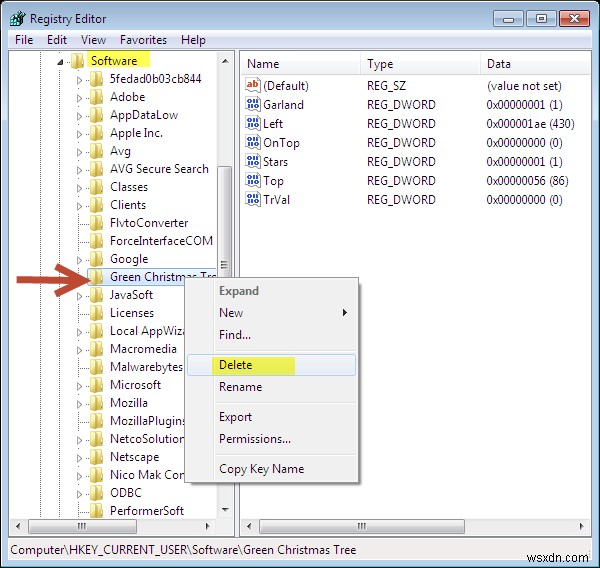The height and width of the screenshot is (568, 600).
Task: Click the AppDataLow folder icon
Action: point(96,115)
